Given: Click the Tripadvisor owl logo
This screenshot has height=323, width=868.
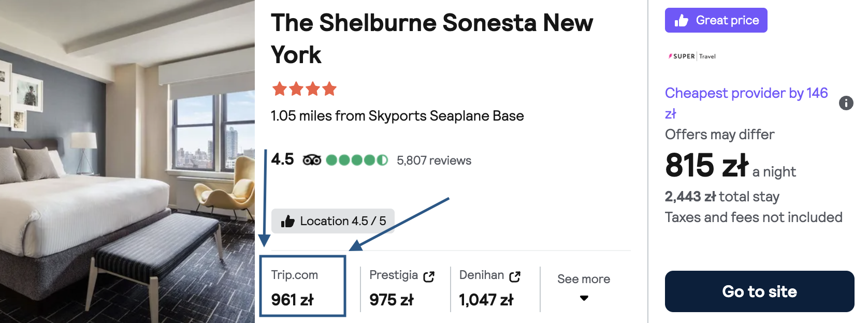Looking at the screenshot, I should (x=312, y=160).
